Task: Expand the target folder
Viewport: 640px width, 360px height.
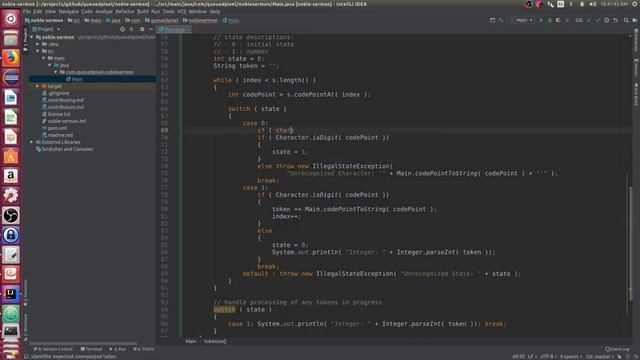Action: (x=38, y=86)
